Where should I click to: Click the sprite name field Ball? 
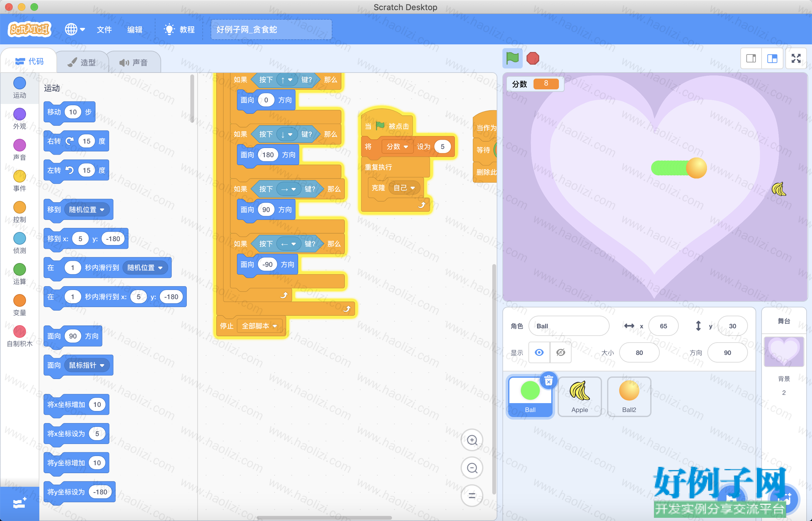tap(568, 326)
